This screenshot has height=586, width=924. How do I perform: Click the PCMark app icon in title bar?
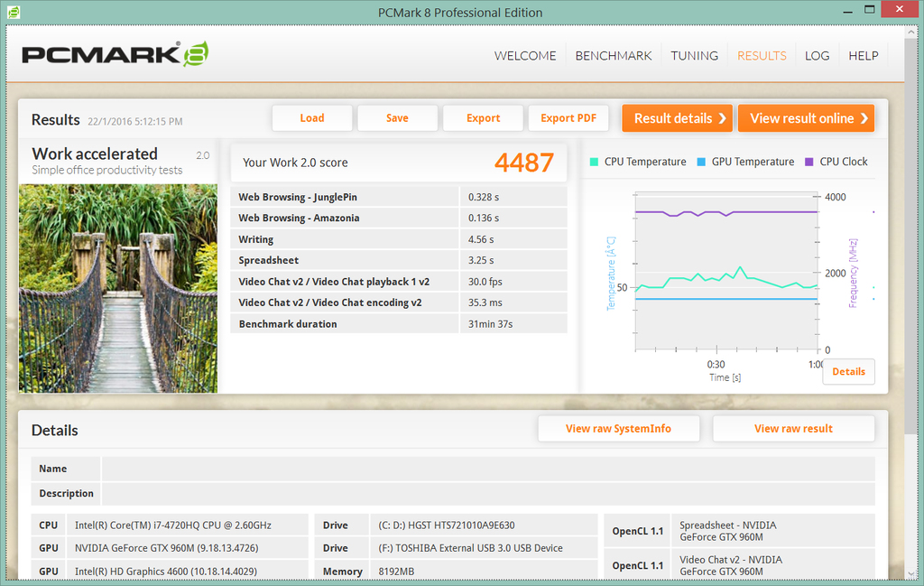coord(13,12)
